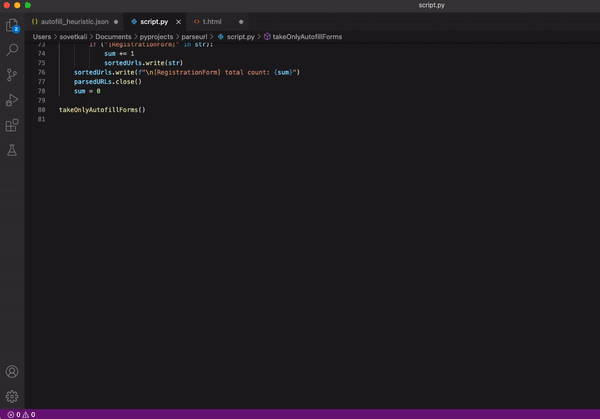Click on 'sortedUrls.write(str)' code line
The height and width of the screenshot is (419, 600).
tap(143, 63)
